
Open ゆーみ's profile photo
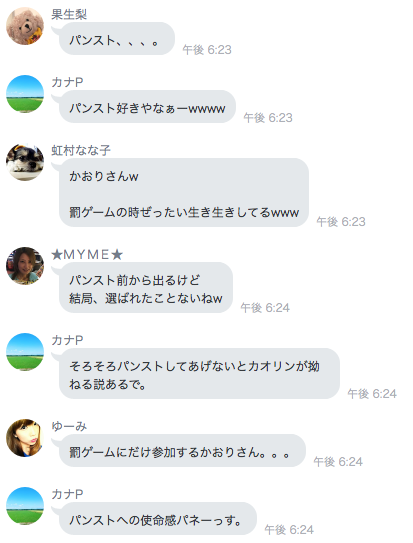25,438
